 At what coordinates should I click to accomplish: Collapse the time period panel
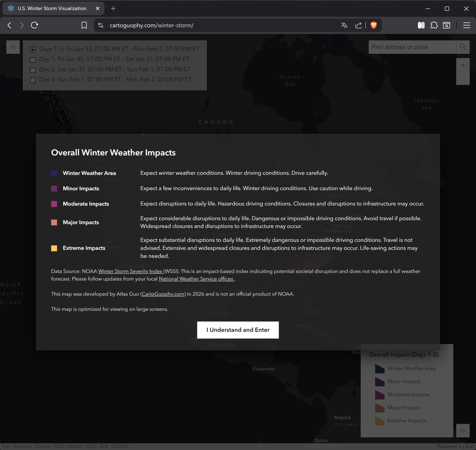click(13, 47)
